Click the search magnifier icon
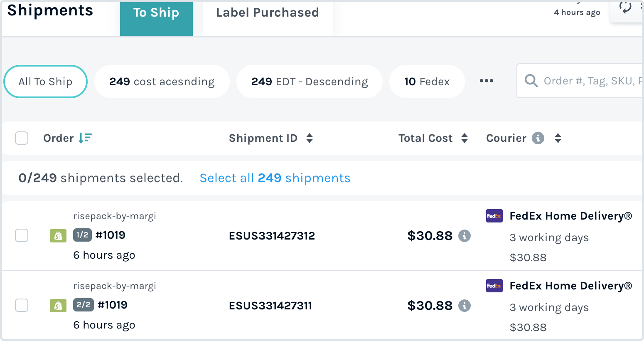 [531, 81]
